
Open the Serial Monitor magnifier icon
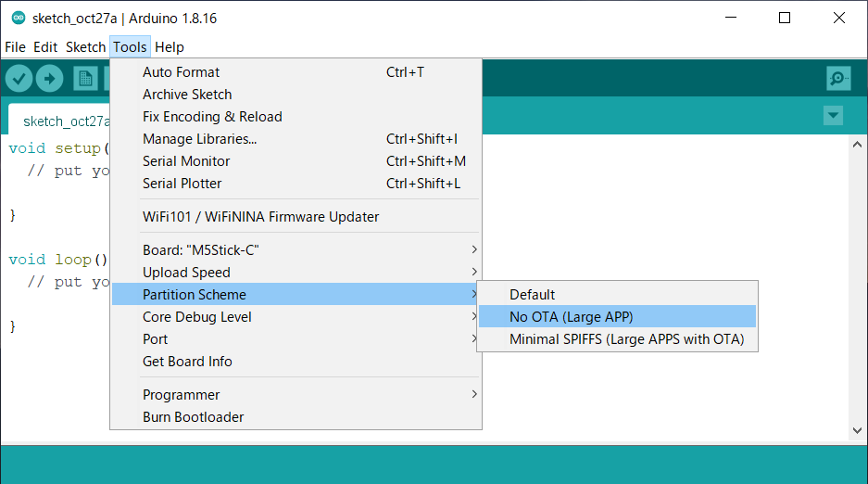(838, 78)
